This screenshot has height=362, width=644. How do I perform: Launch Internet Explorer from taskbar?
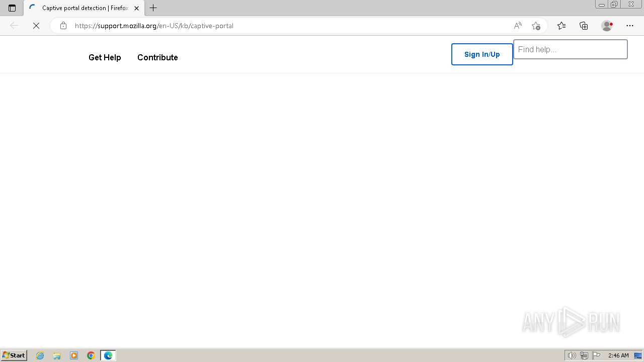40,355
